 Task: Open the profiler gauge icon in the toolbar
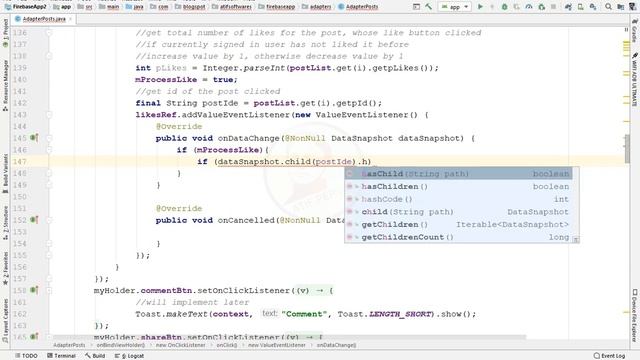(529, 7)
